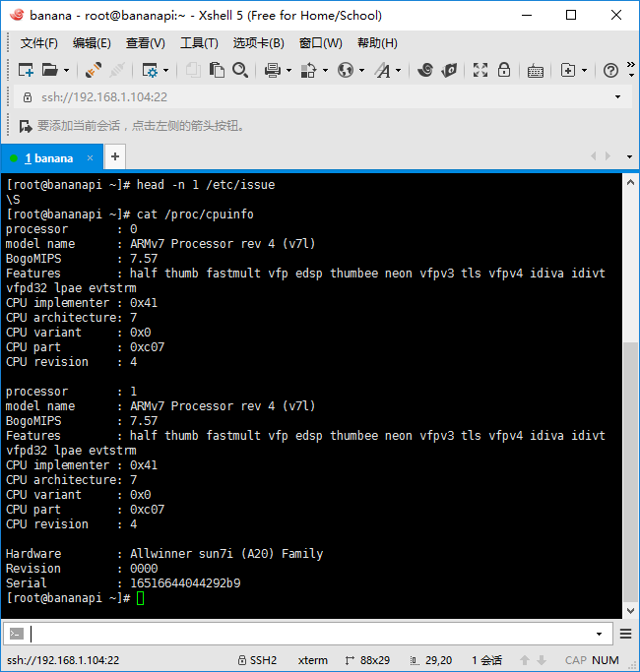This screenshot has height=672, width=640.
Task: Click the terminal prompt cursor line
Action: coord(76,598)
